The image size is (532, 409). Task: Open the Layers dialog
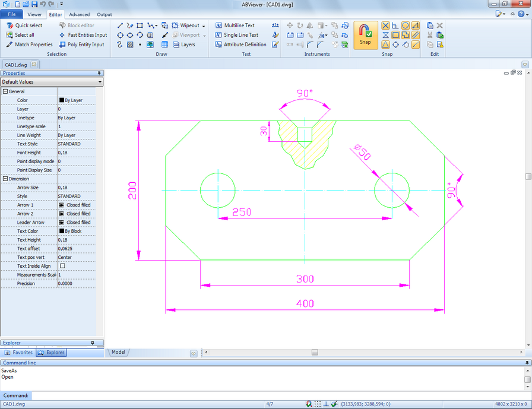[x=184, y=45]
